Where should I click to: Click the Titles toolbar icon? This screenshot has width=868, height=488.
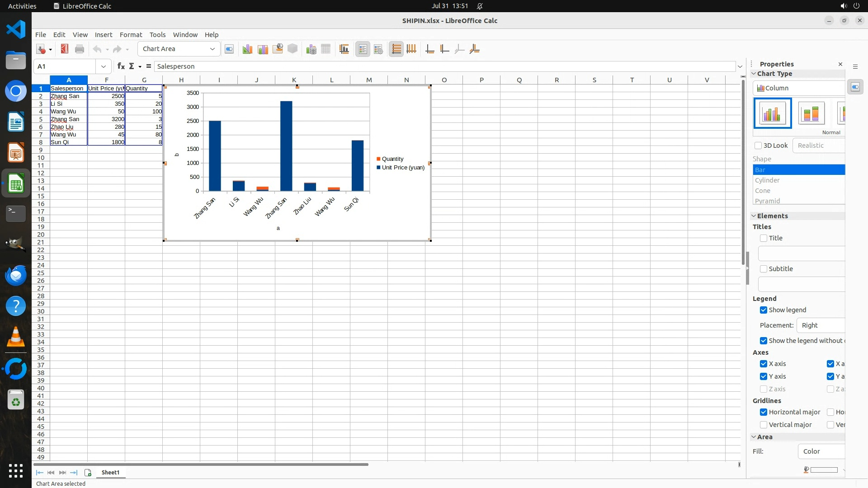[x=344, y=49]
